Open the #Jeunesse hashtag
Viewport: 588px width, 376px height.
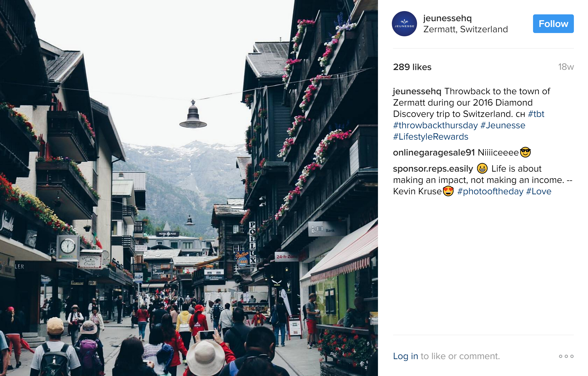[x=503, y=125]
